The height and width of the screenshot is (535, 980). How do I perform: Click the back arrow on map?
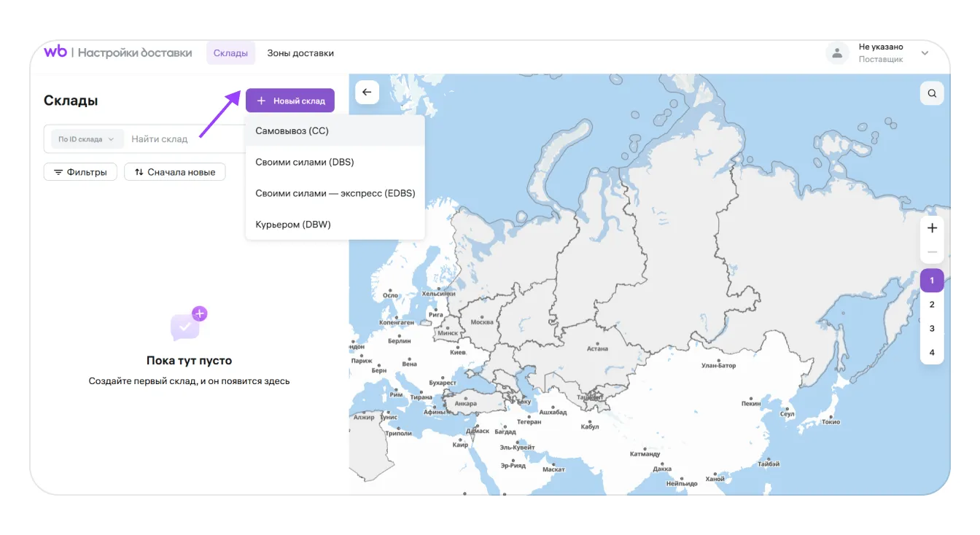click(367, 93)
